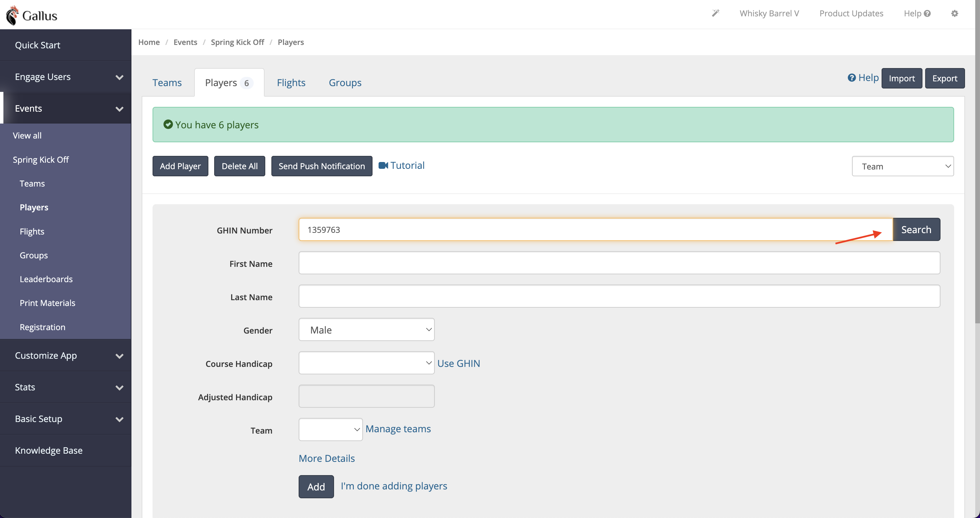The height and width of the screenshot is (518, 980).
Task: Expand the Customize App section
Action: (x=65, y=356)
